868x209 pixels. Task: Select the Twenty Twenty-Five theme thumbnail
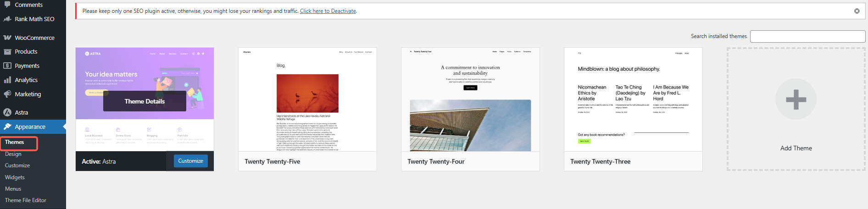click(307, 99)
